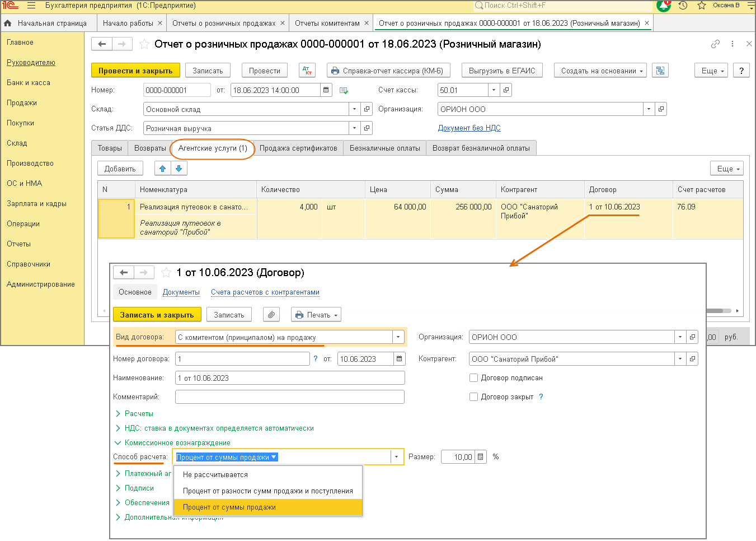
Task: Toggle Договор закрыт checkbox
Action: (473, 397)
